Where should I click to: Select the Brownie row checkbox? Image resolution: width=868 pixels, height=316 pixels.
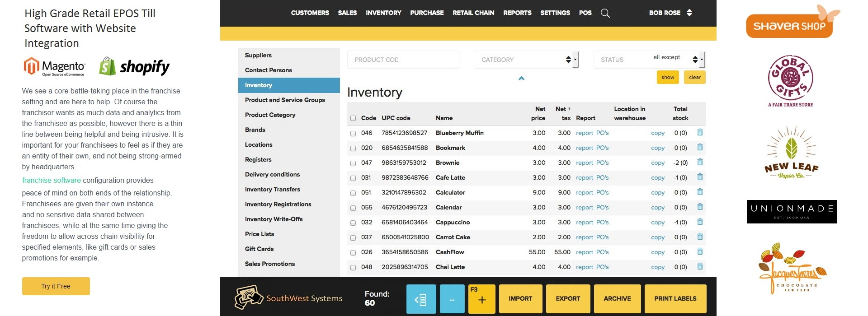[x=353, y=163]
